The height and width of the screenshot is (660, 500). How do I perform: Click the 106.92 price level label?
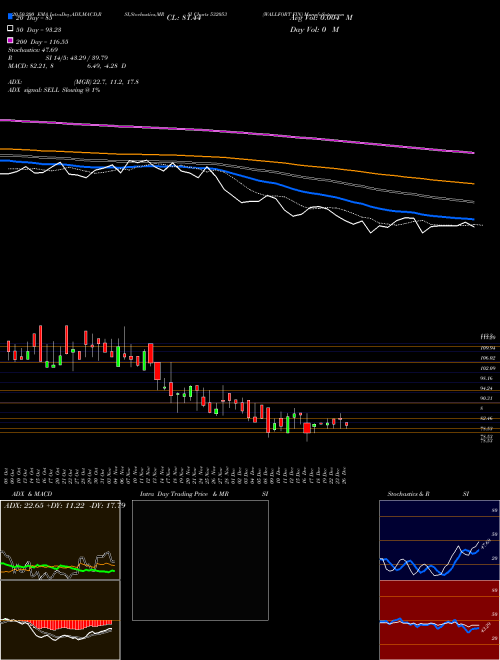[x=487, y=358]
